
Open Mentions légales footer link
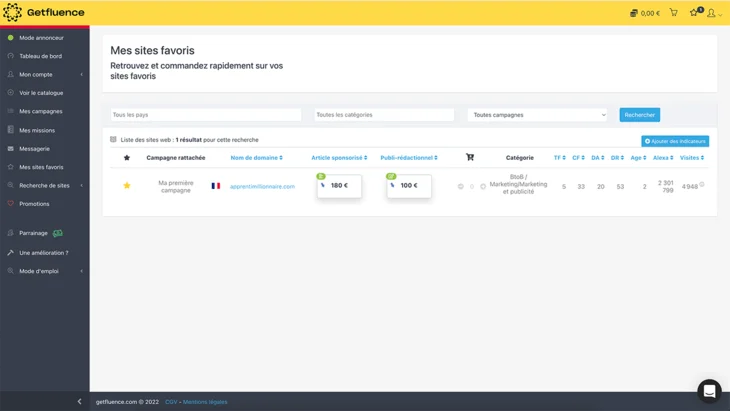tap(205, 402)
